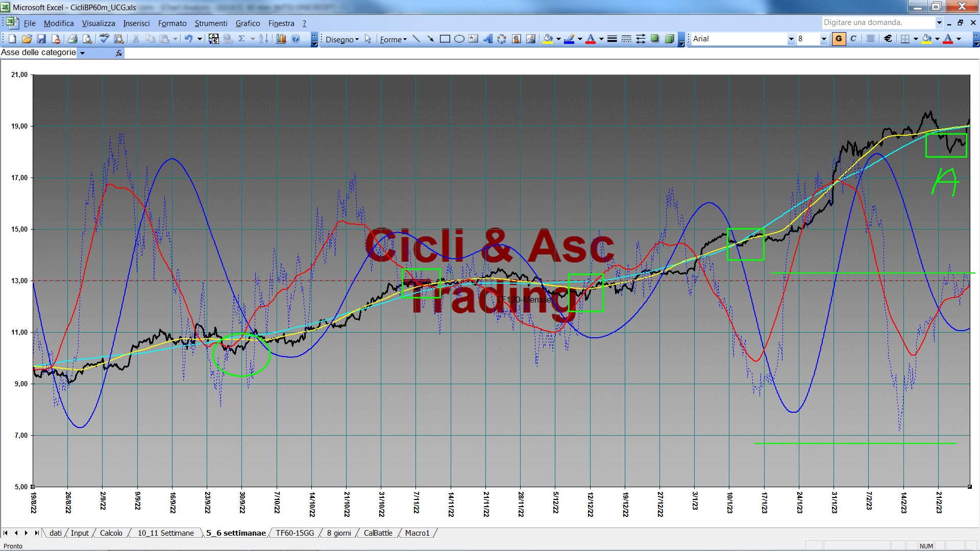980x551 pixels.
Task: Choose a line style
Action: click(x=612, y=39)
